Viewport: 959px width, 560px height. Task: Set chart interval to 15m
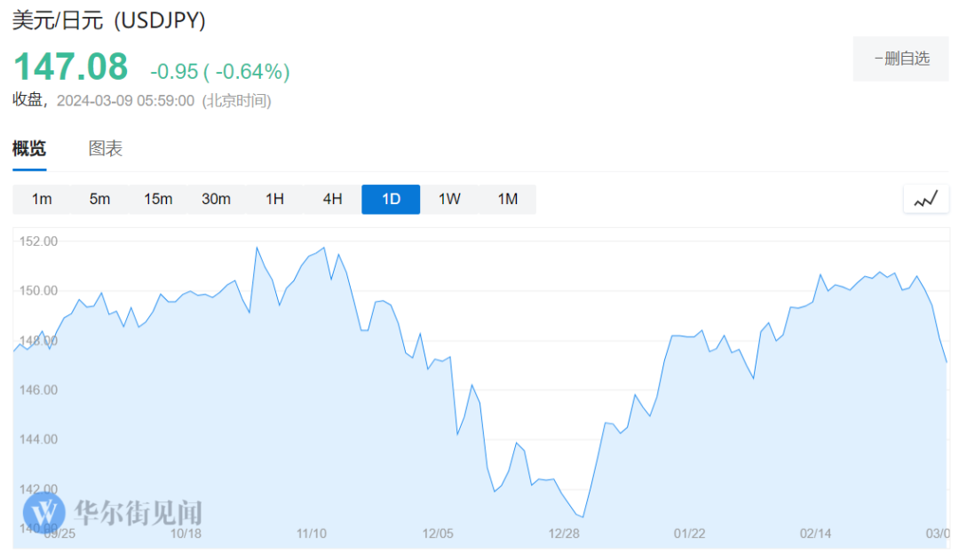(x=158, y=200)
